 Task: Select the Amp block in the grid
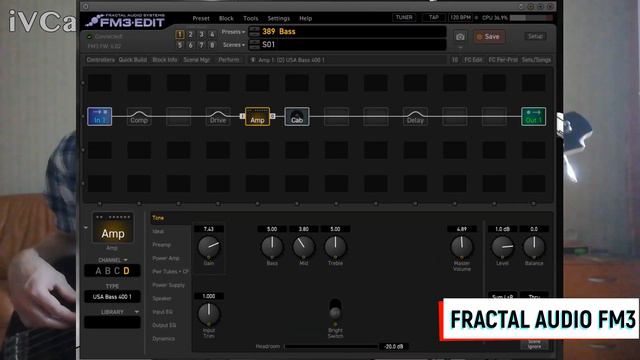click(258, 117)
